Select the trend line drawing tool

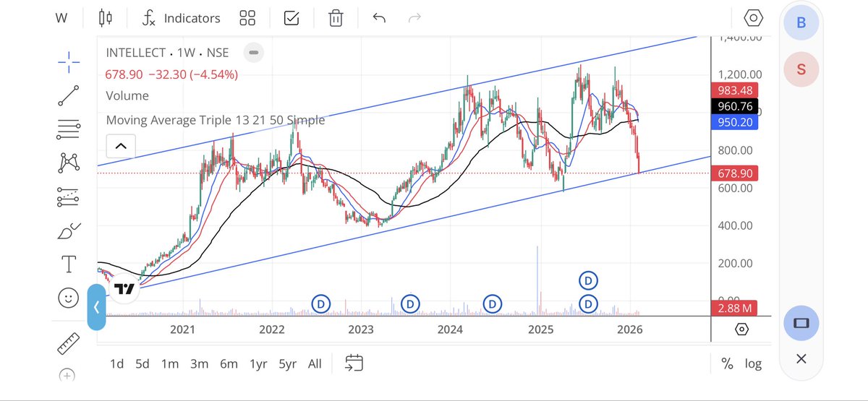(x=69, y=95)
